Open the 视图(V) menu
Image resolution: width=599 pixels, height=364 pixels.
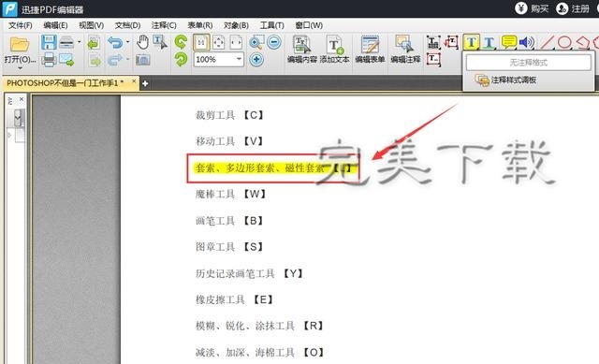pyautogui.click(x=92, y=25)
